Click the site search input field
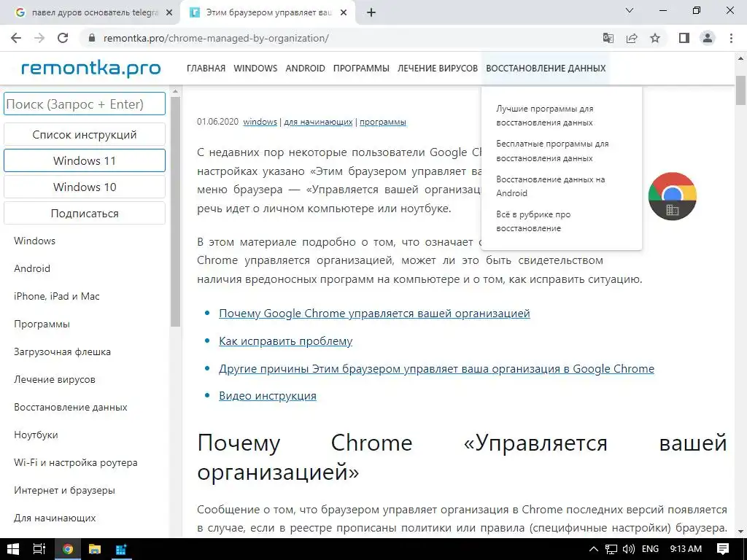747x560 pixels. tap(85, 104)
